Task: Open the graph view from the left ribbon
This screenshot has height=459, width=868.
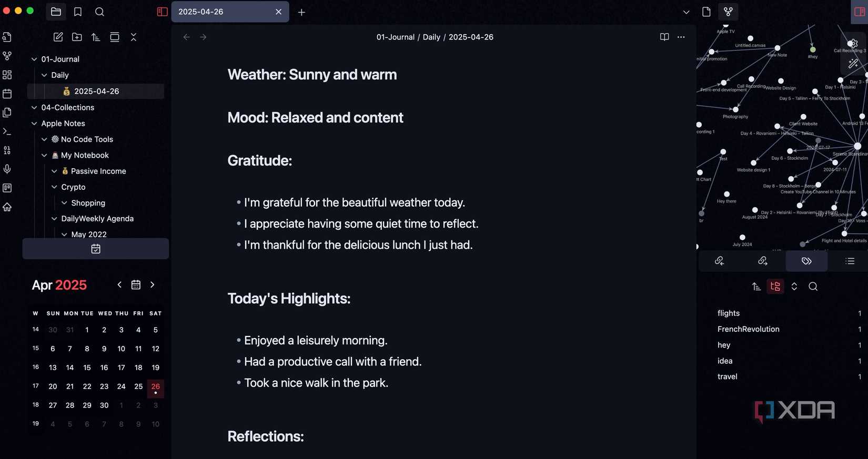Action: pos(7,55)
